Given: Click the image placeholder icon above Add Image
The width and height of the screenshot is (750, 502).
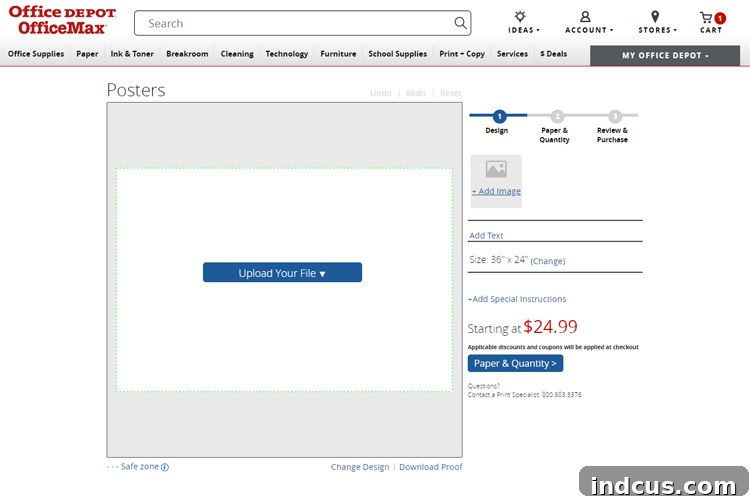Looking at the screenshot, I should click(496, 169).
